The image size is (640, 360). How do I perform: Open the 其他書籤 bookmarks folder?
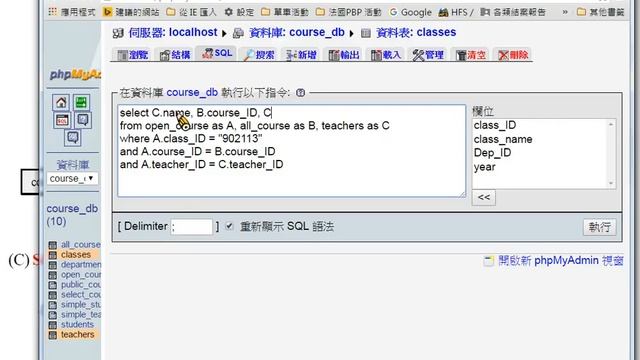(600, 12)
